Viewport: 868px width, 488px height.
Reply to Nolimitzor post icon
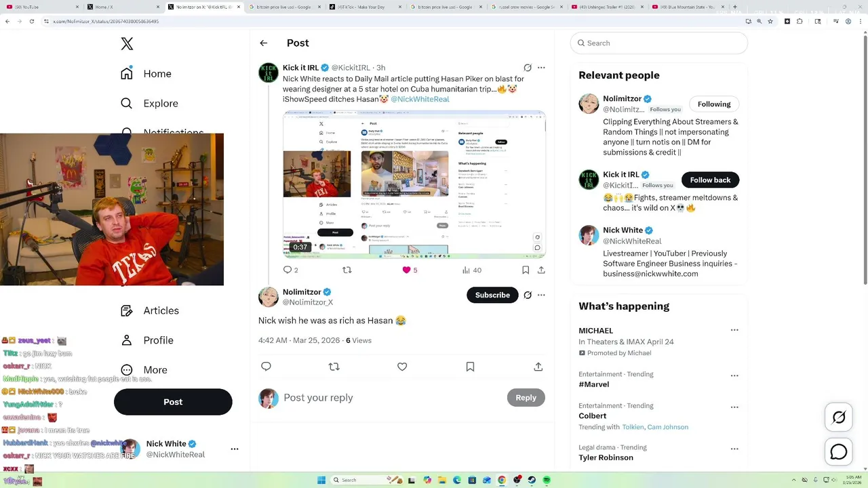(266, 367)
